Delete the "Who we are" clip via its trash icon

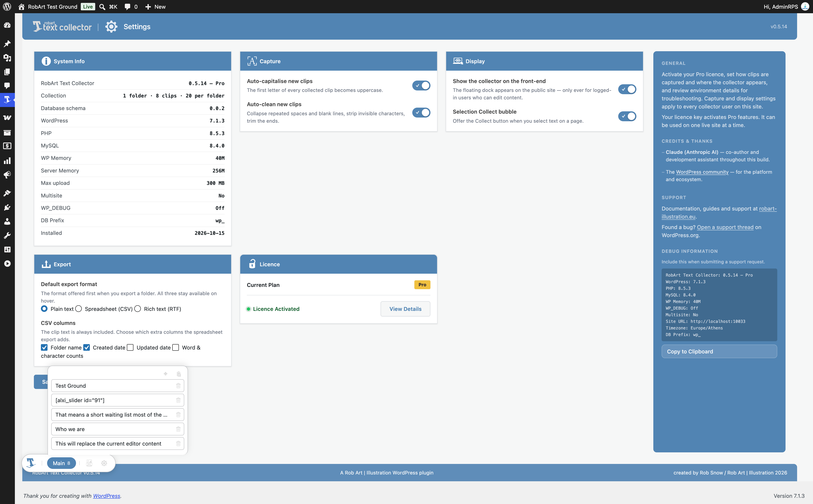(x=178, y=429)
